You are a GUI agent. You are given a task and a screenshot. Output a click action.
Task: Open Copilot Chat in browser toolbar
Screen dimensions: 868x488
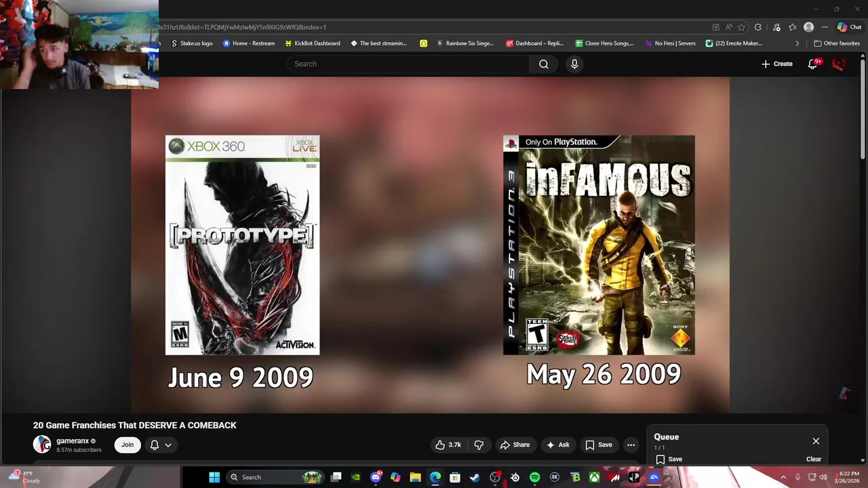coord(849,27)
